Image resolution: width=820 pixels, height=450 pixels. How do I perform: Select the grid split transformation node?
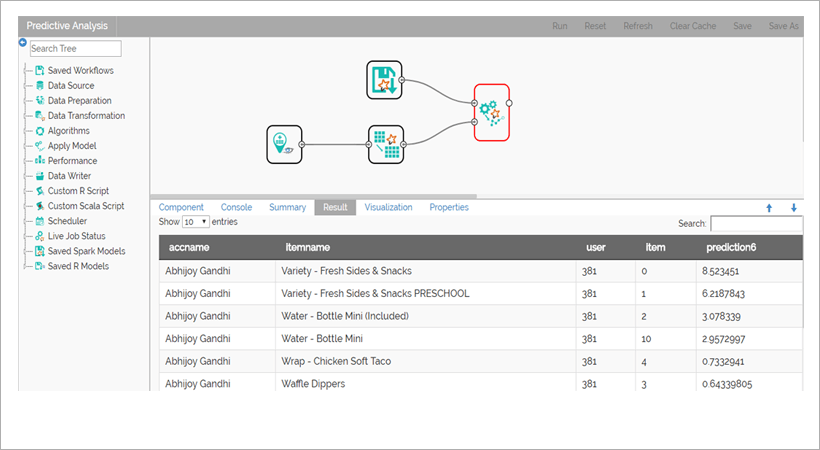pyautogui.click(x=386, y=144)
